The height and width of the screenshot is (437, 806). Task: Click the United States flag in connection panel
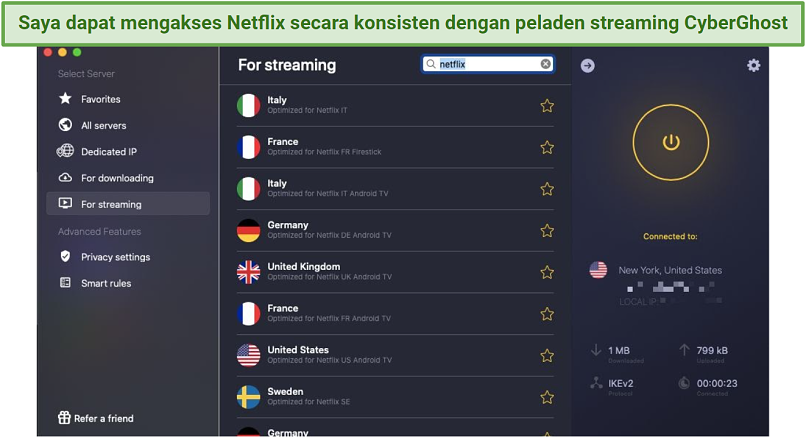click(x=598, y=270)
